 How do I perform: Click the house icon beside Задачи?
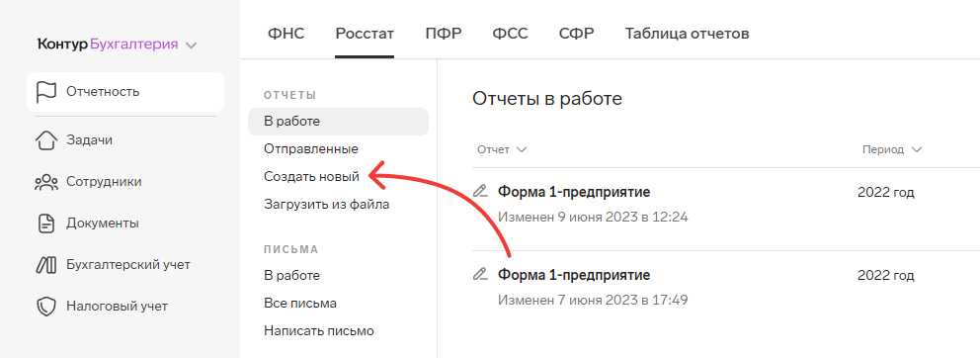[45, 140]
